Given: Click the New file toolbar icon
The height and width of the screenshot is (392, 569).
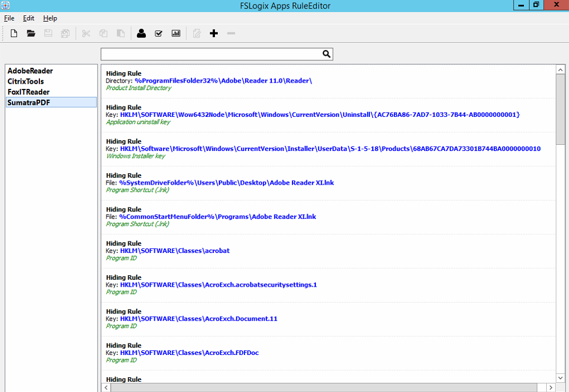Looking at the screenshot, I should 14,34.
